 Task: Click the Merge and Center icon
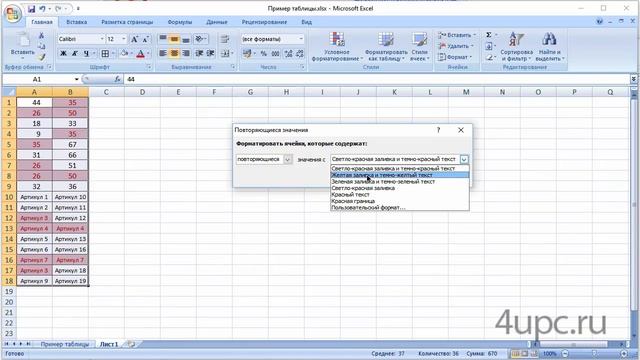225,53
